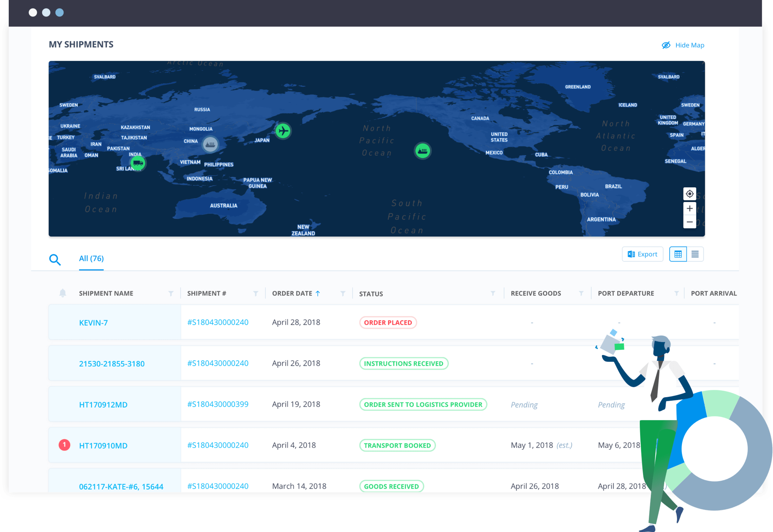Click the Export button
The height and width of the screenshot is (532, 773).
tap(642, 254)
